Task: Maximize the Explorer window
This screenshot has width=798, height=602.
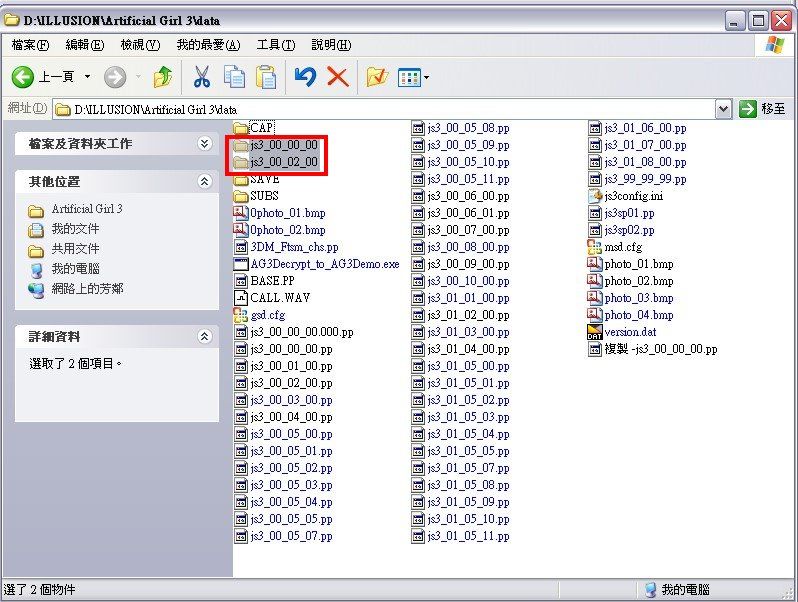Action: click(758, 21)
